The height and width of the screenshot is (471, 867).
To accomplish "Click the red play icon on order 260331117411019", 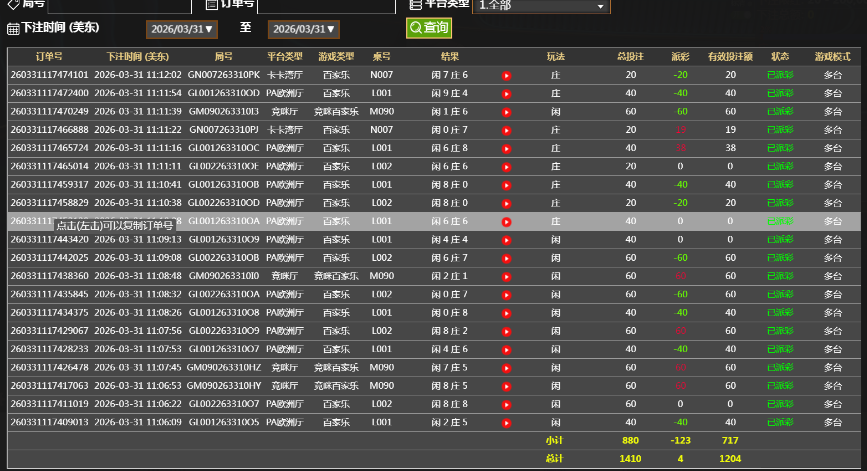I will point(506,404).
